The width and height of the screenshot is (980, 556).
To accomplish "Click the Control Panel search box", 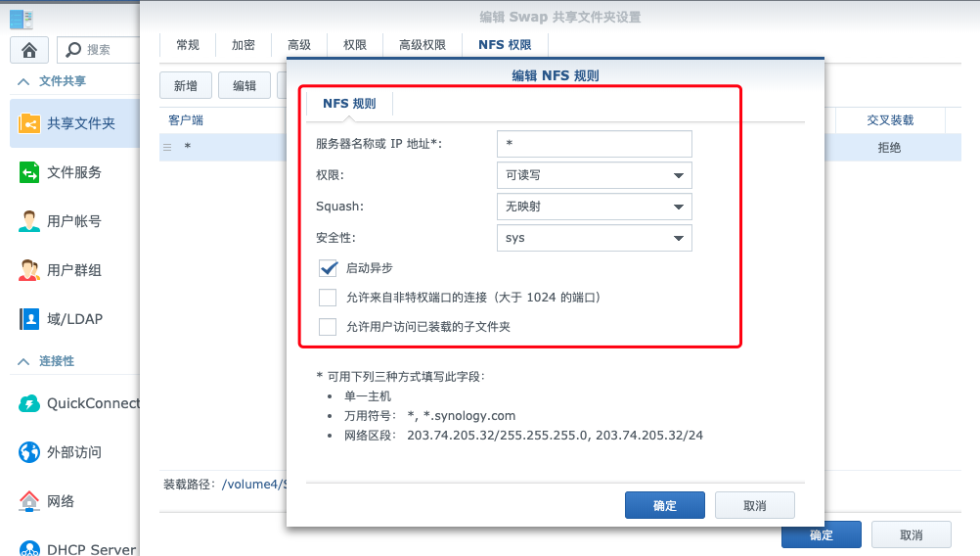I will pos(99,49).
